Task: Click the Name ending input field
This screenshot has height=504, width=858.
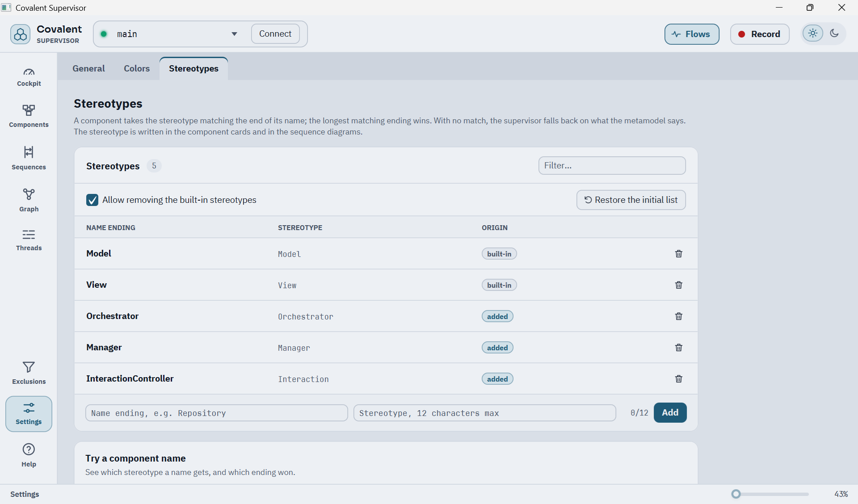Action: pyautogui.click(x=216, y=413)
